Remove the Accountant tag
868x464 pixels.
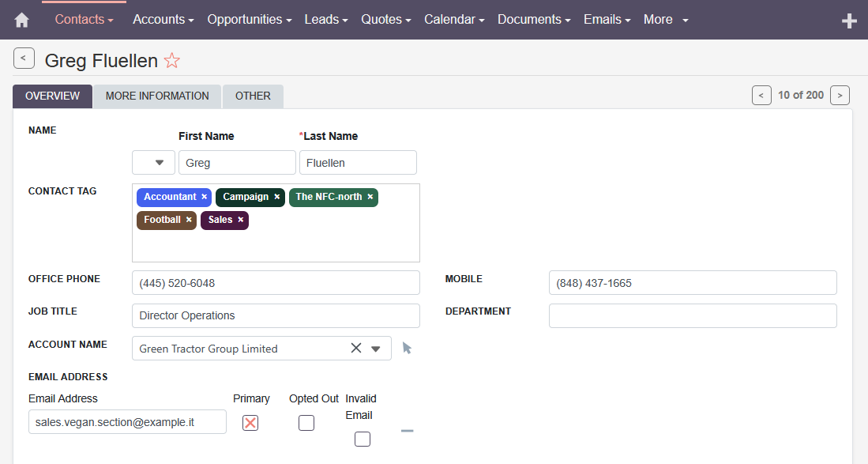tap(205, 197)
